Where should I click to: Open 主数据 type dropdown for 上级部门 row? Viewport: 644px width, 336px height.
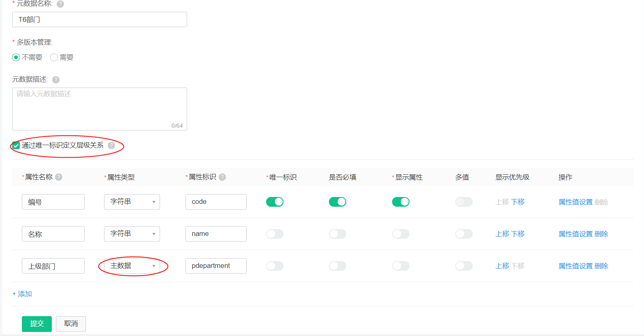(132, 266)
